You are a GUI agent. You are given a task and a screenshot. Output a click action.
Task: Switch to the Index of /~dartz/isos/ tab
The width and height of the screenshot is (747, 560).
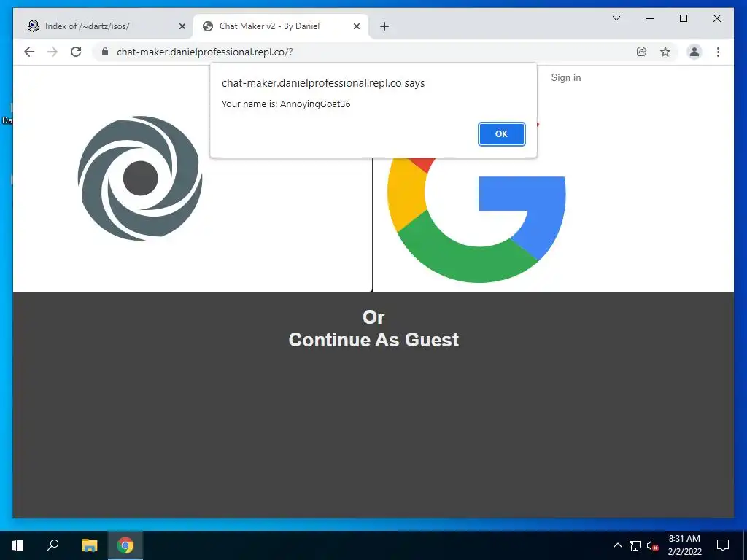click(x=107, y=26)
